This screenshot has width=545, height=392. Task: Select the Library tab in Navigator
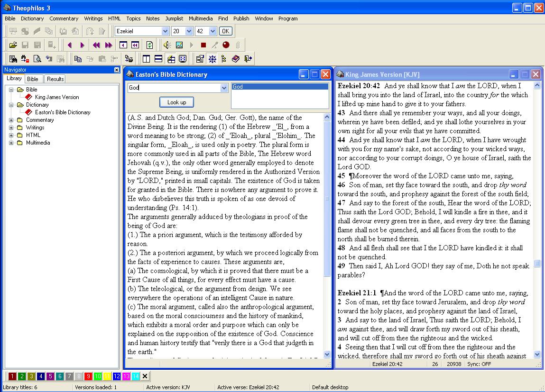click(x=14, y=79)
